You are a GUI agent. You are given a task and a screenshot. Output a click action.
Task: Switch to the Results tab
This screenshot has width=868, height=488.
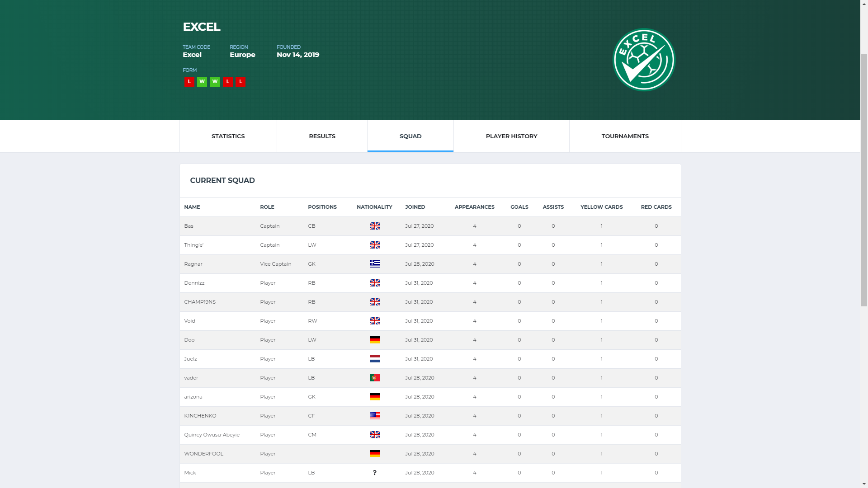click(x=322, y=136)
